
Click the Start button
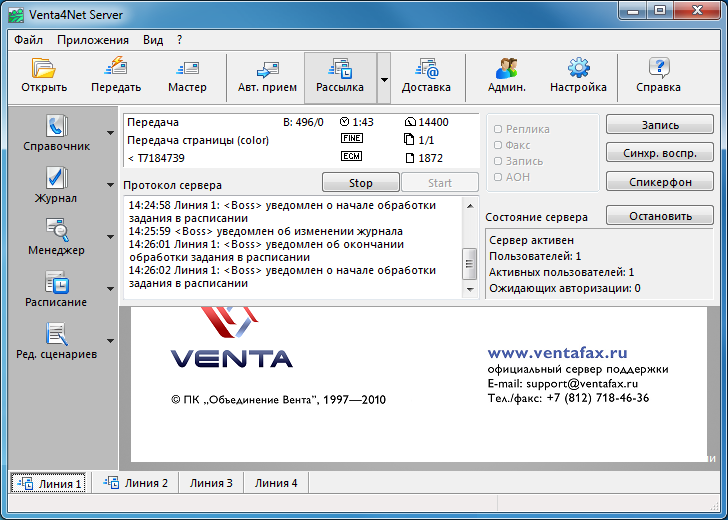coord(440,183)
